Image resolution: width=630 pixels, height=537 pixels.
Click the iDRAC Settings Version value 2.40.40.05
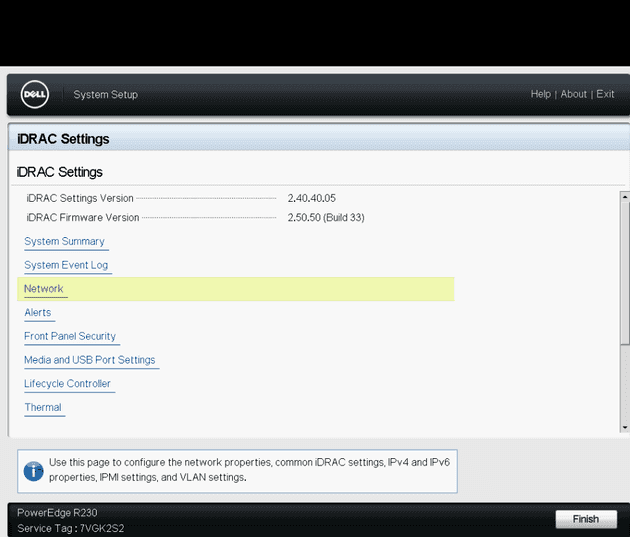tap(311, 198)
